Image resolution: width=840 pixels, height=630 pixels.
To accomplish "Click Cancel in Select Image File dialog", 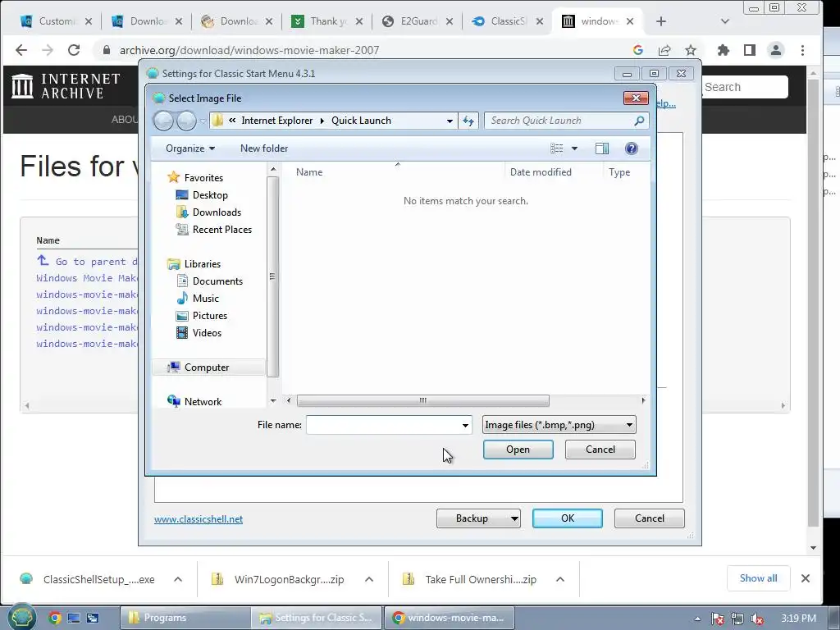I will point(600,450).
